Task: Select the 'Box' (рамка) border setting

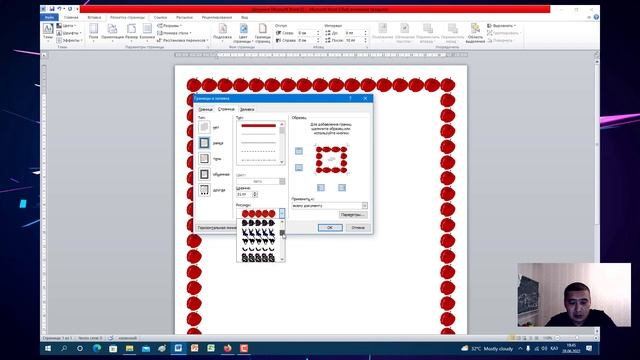Action: click(204, 143)
